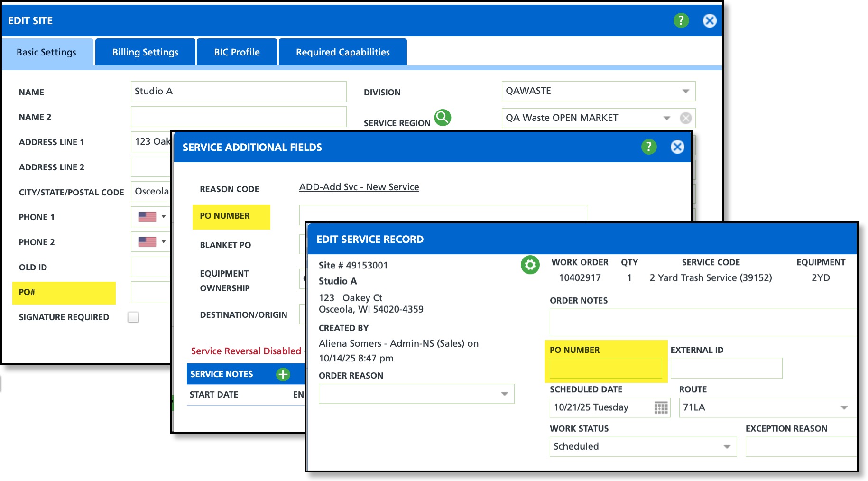Close the Service Additional Fields dialog

tap(677, 147)
